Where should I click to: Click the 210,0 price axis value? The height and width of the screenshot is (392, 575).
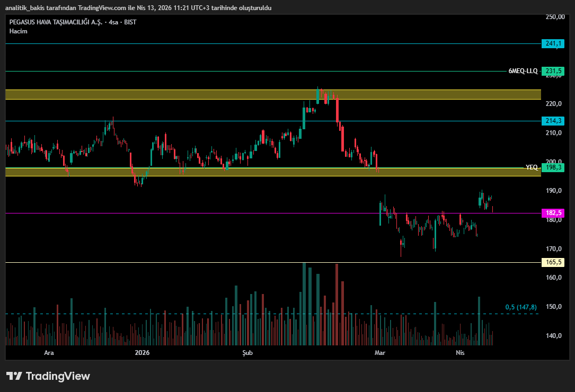tap(554, 133)
